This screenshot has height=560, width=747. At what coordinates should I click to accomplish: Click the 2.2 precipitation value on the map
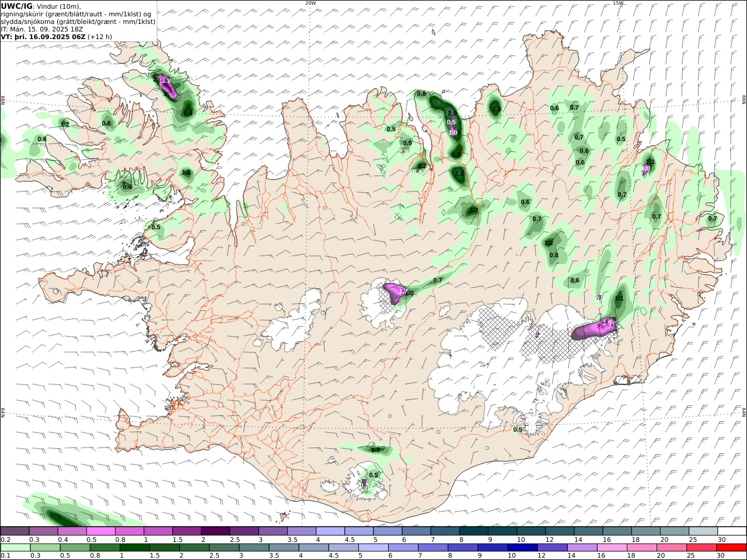[459, 173]
